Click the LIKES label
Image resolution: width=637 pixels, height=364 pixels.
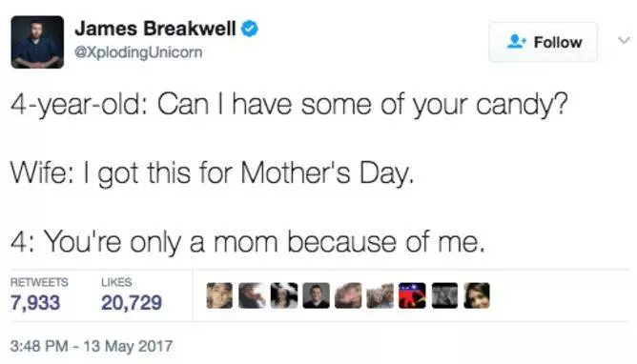pos(116,282)
